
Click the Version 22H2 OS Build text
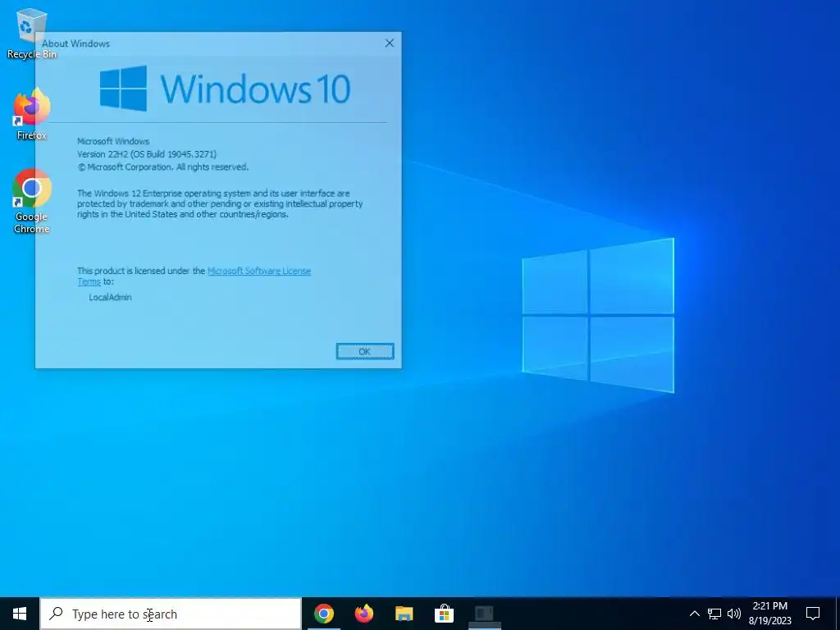point(147,154)
